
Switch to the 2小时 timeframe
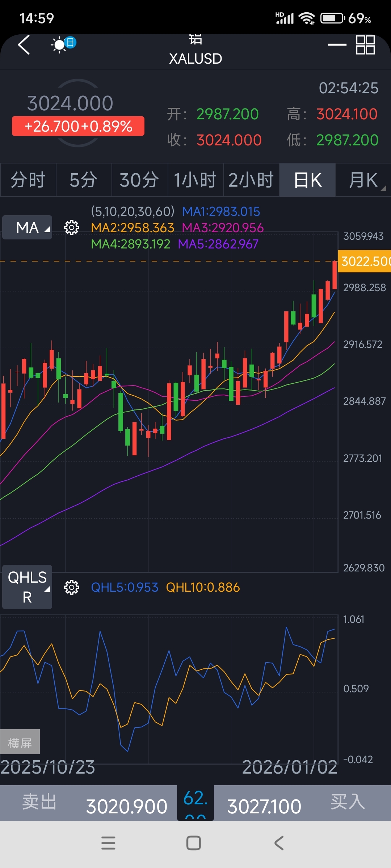pyautogui.click(x=251, y=180)
